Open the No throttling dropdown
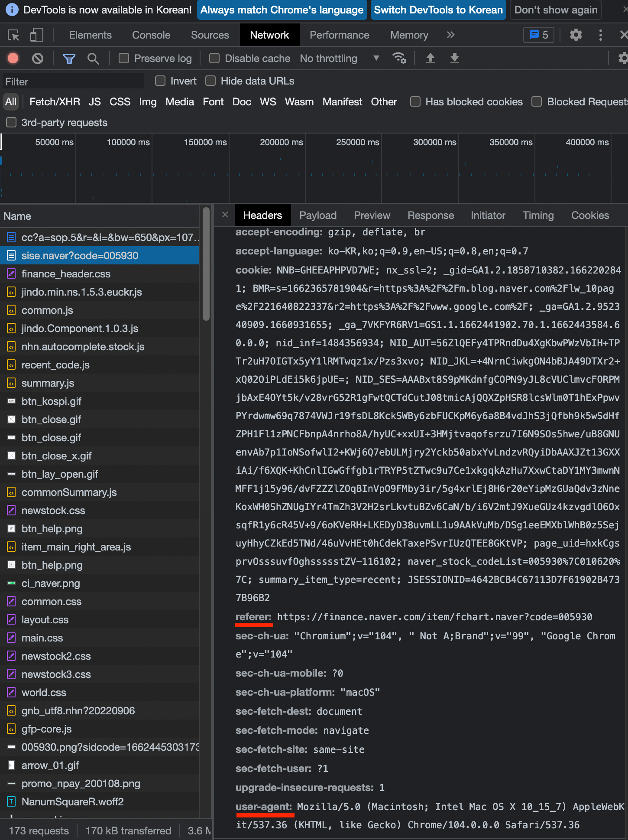The height and width of the screenshot is (840, 628). click(x=340, y=59)
